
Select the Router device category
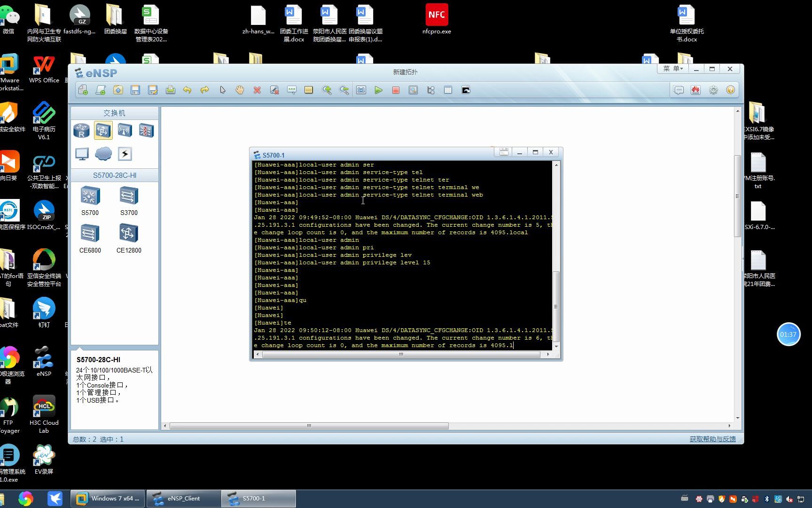82,130
